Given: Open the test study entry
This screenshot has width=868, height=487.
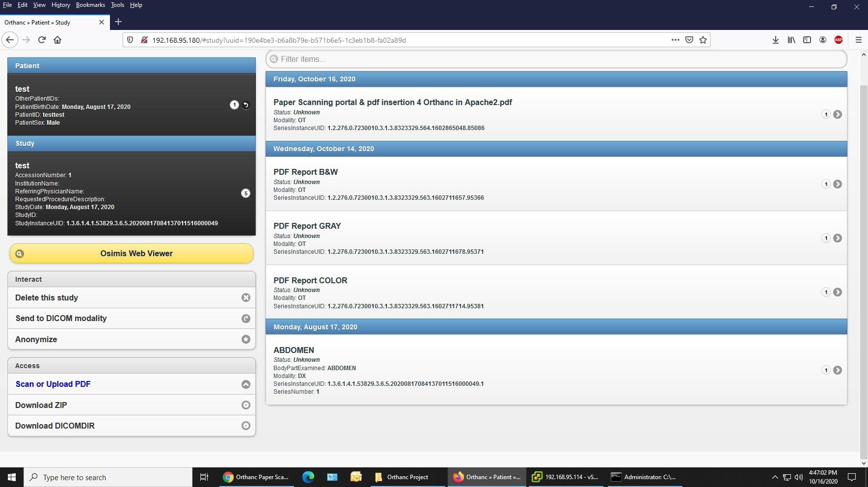Looking at the screenshot, I should [132, 193].
